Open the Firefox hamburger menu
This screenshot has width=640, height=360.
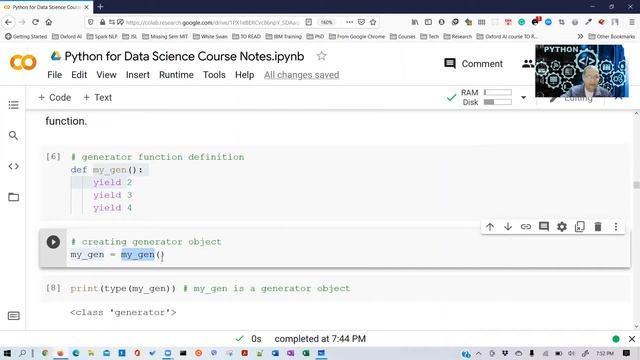click(x=631, y=22)
